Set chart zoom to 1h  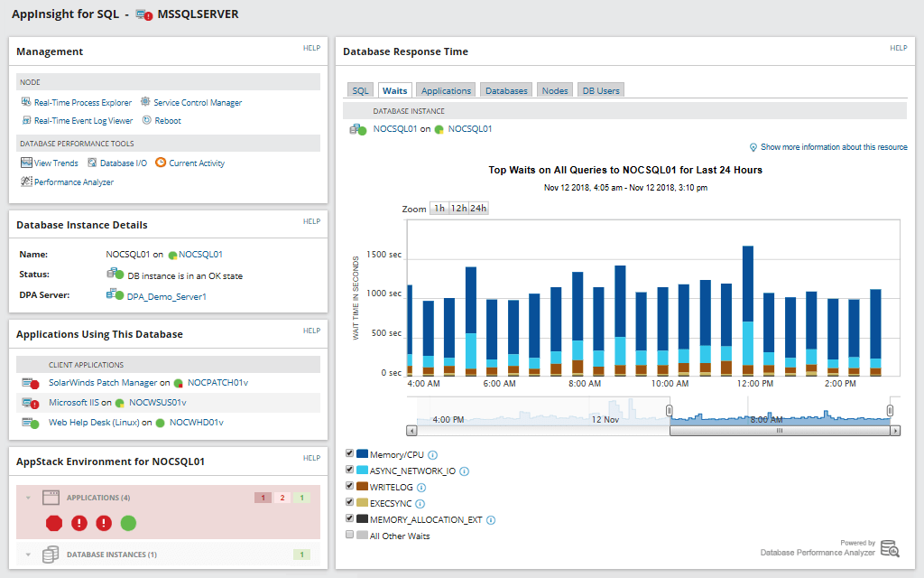pyautogui.click(x=439, y=209)
